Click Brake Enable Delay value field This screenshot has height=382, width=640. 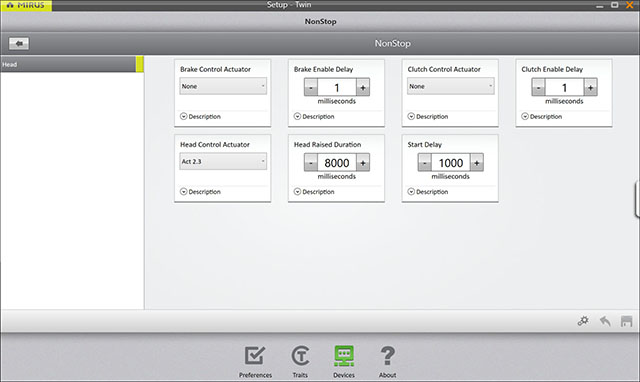tap(337, 87)
